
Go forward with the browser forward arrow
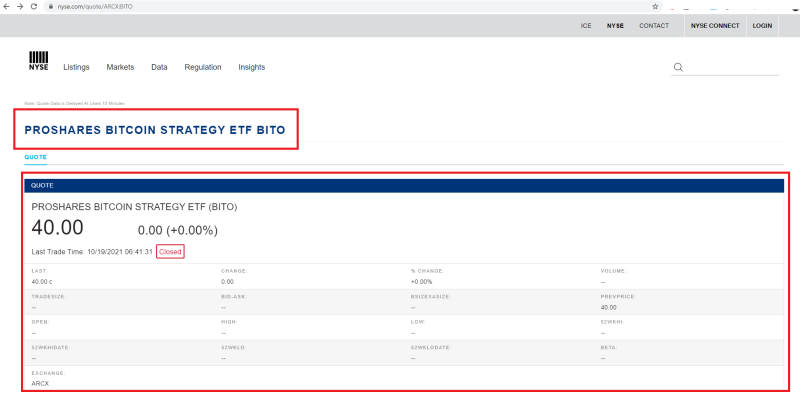pos(20,7)
